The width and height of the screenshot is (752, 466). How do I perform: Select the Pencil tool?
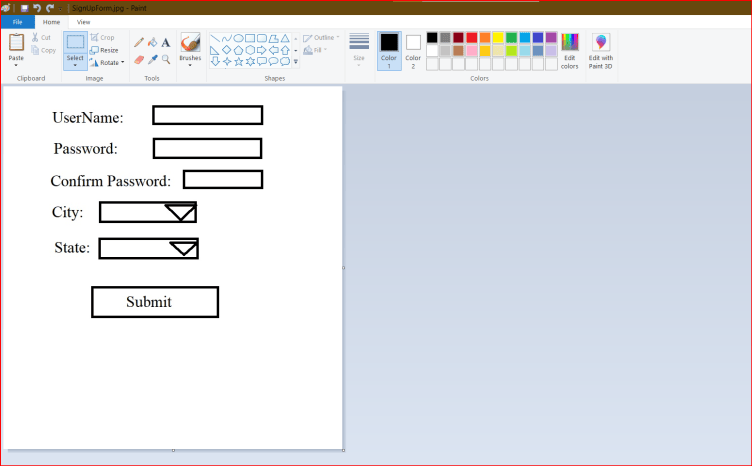point(139,43)
